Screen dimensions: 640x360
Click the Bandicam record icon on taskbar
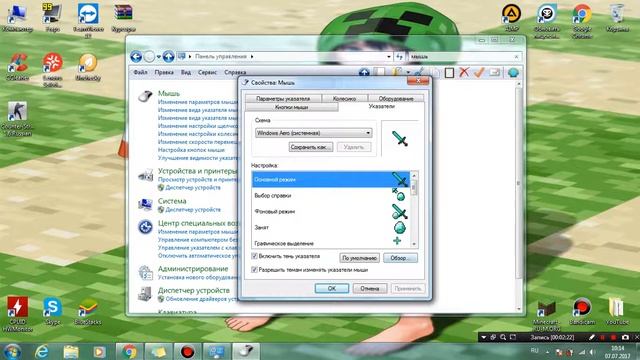[x=187, y=351]
